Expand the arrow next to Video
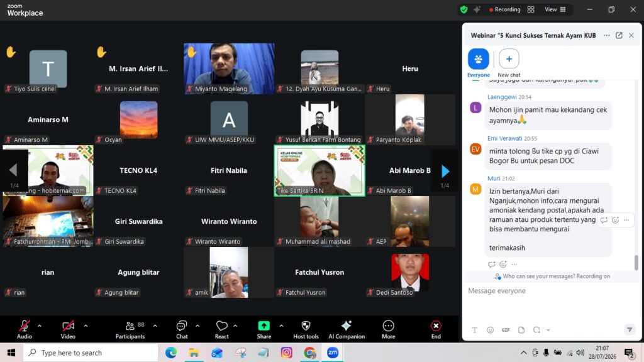Screen dimensions: 644x362 tap(86, 326)
